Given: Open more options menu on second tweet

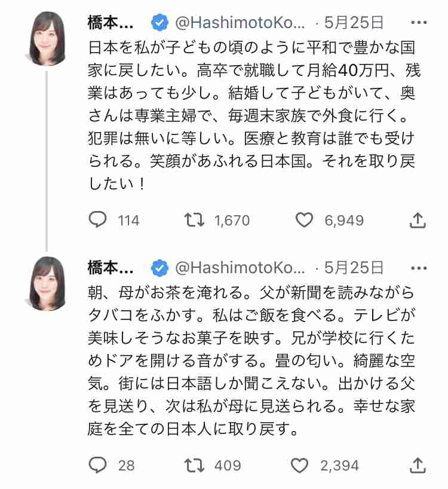Looking at the screenshot, I should tap(419, 267).
